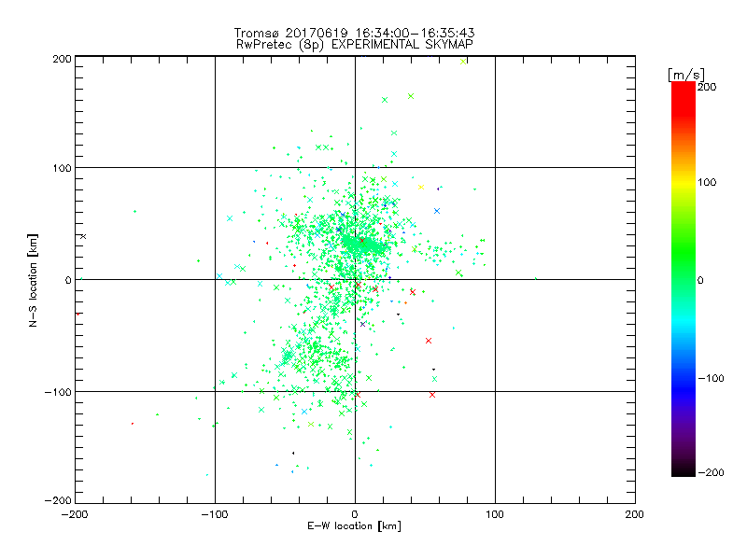Click the y-axis '100' tick label
The width and height of the screenshot is (747, 560).
coord(62,168)
